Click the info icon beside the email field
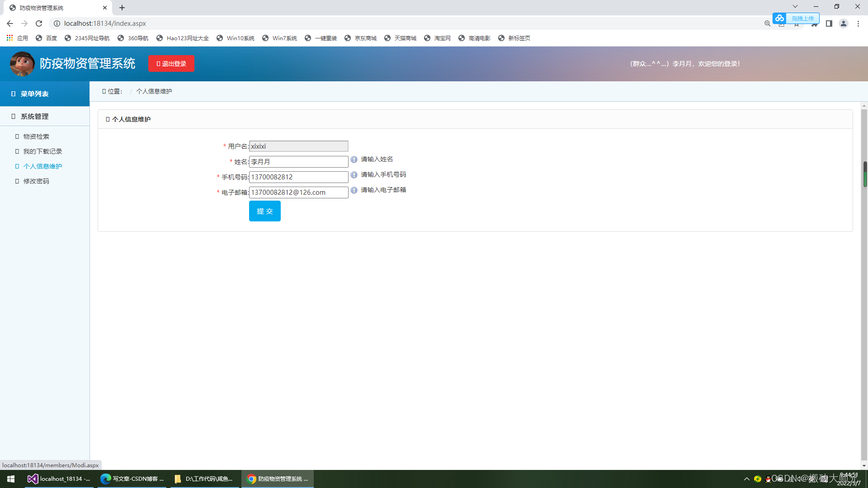The height and width of the screenshot is (488, 868). (x=354, y=190)
